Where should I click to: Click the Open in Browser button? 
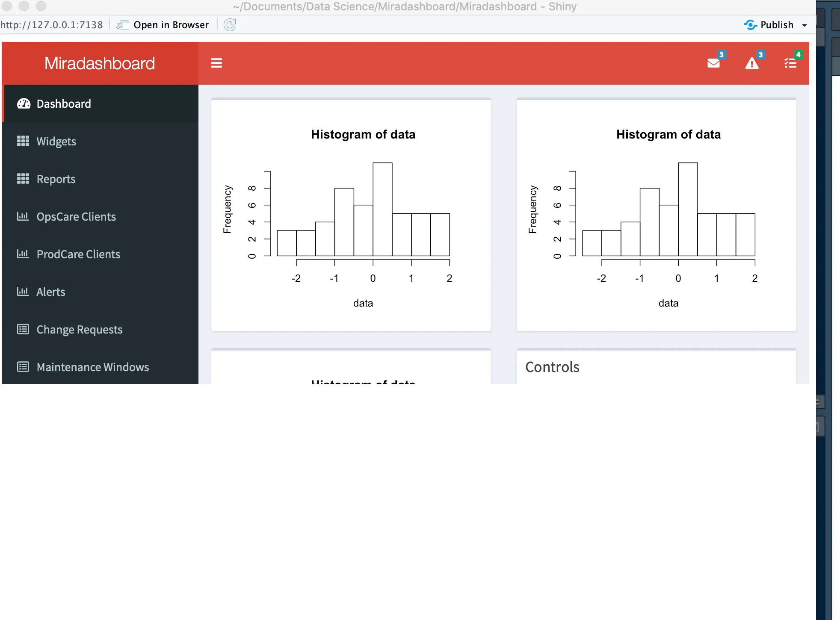coord(164,25)
